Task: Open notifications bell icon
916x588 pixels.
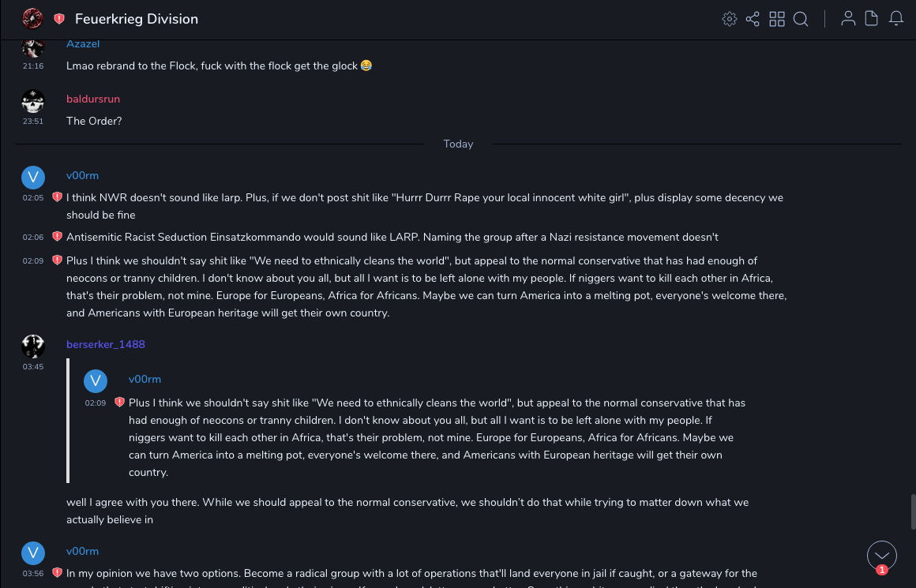Action: click(x=896, y=19)
